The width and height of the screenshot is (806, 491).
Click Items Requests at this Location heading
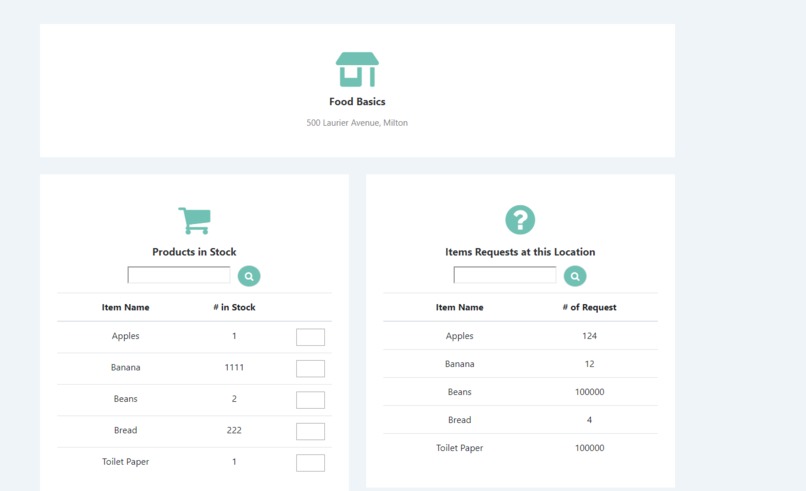[520, 252]
